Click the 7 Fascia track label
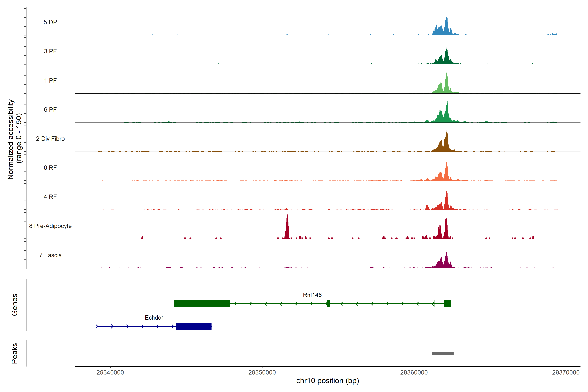 pyautogui.click(x=50, y=255)
